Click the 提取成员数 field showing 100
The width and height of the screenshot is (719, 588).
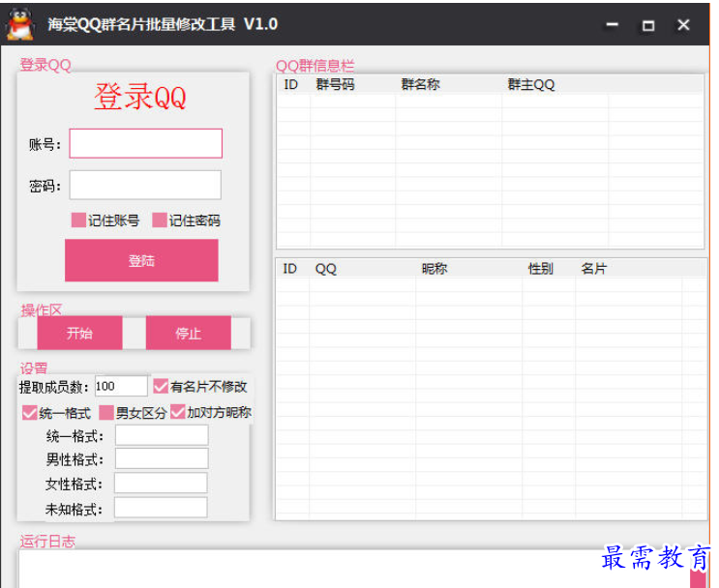click(x=121, y=386)
